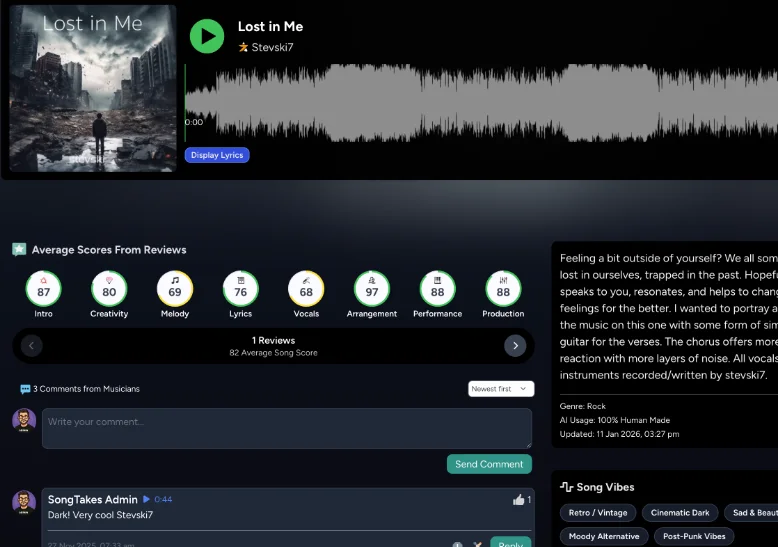Play the song Lost in Me
This screenshot has width=778, height=547.
coord(207,36)
